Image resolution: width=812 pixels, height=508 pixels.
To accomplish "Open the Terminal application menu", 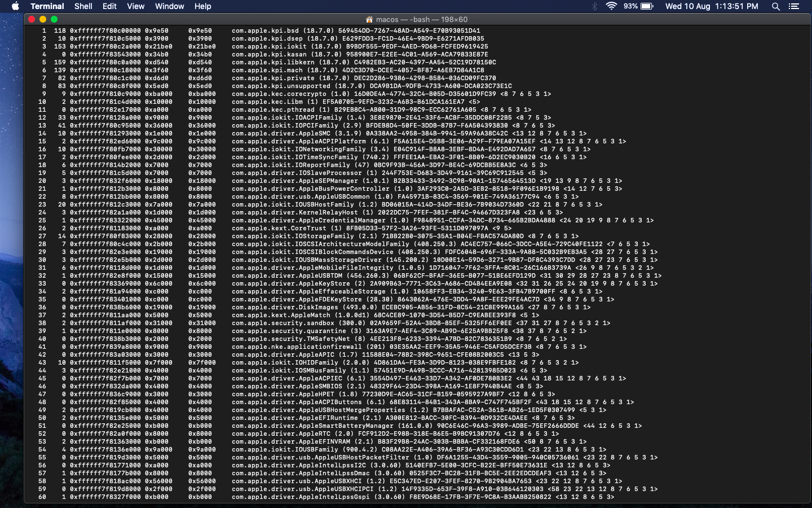I will (x=47, y=6).
